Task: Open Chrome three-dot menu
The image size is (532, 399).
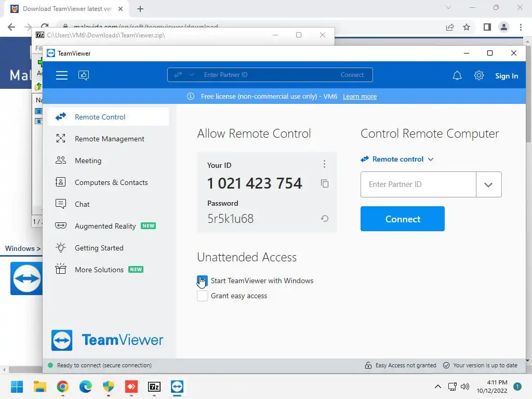Action: click(x=521, y=27)
